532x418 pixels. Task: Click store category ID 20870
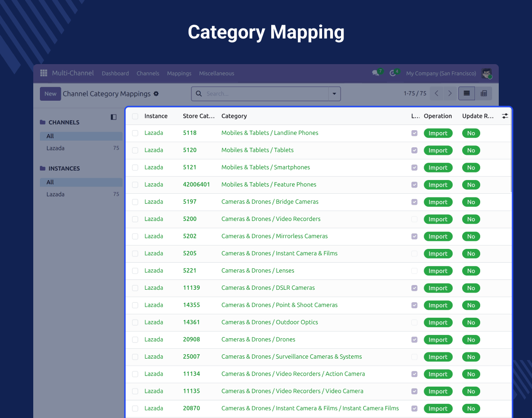pos(191,408)
